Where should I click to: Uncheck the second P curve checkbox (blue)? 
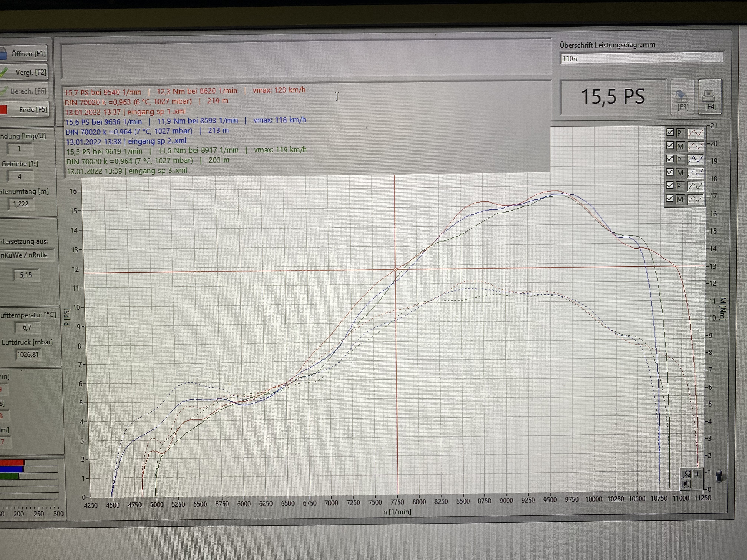coord(670,159)
